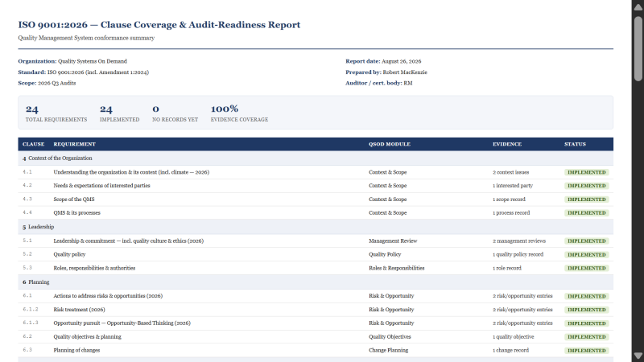Click organization name 'Quality Systems On Demand'

[x=93, y=61]
